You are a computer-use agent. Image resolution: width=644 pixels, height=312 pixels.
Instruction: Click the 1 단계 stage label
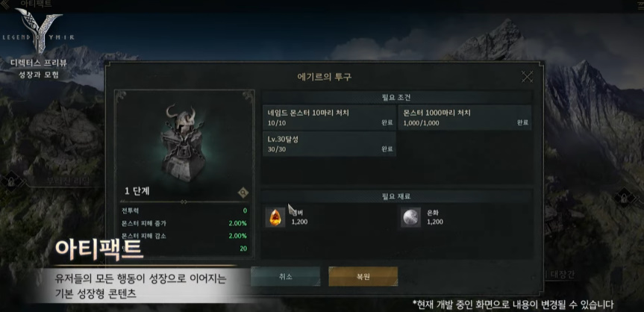coord(137,191)
